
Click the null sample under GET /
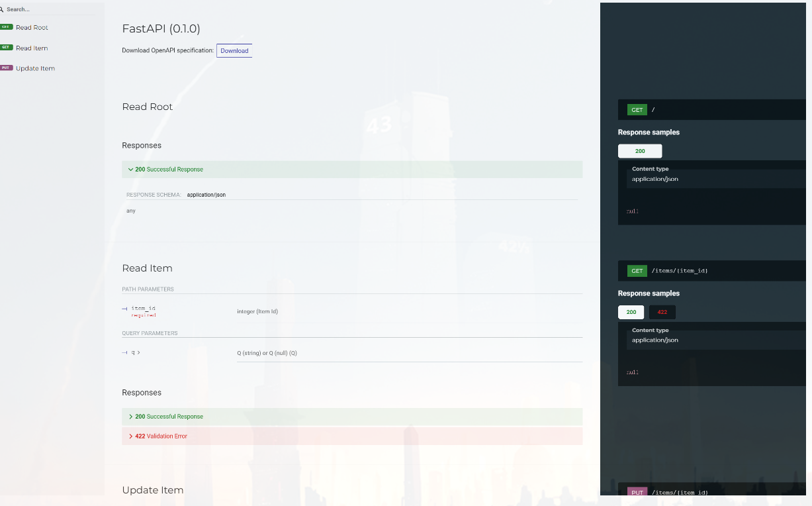tap(633, 211)
